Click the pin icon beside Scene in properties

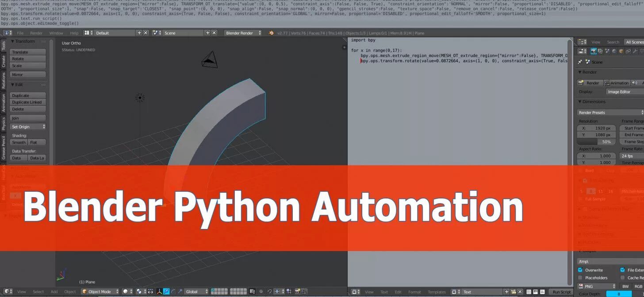click(580, 62)
